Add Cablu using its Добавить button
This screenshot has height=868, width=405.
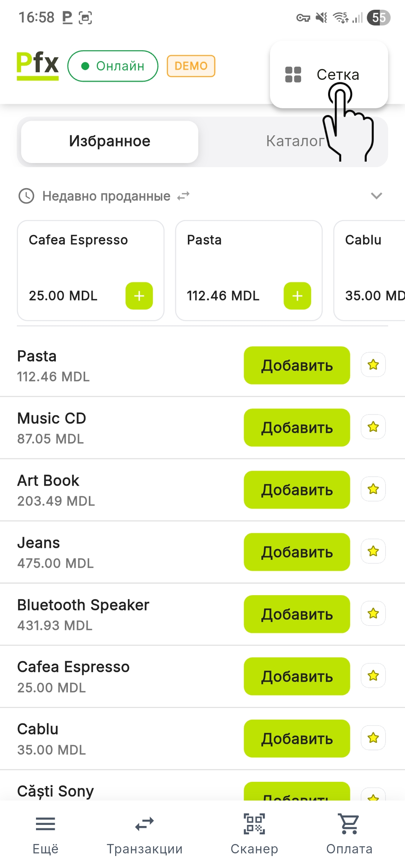(297, 738)
